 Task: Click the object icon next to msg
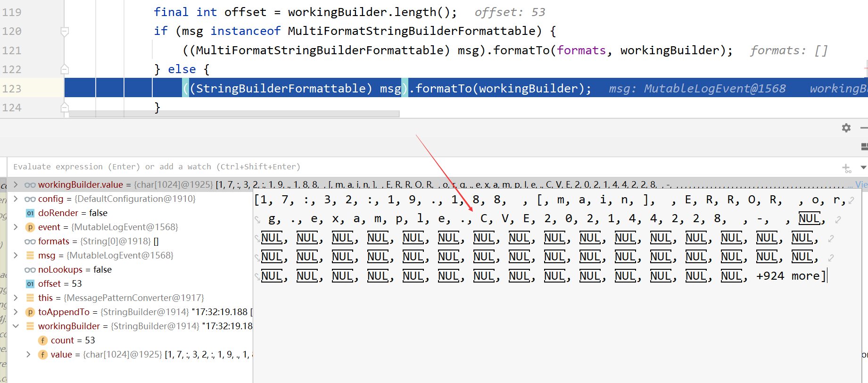tap(30, 256)
